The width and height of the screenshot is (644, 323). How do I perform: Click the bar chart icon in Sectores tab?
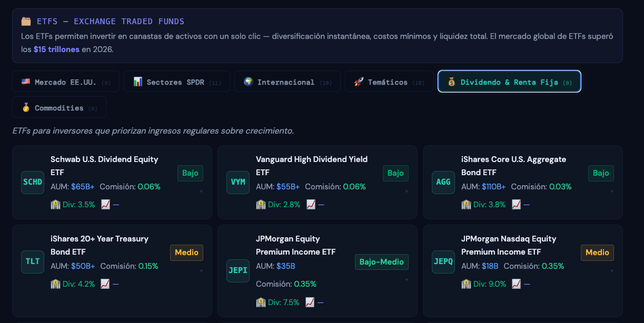click(137, 82)
